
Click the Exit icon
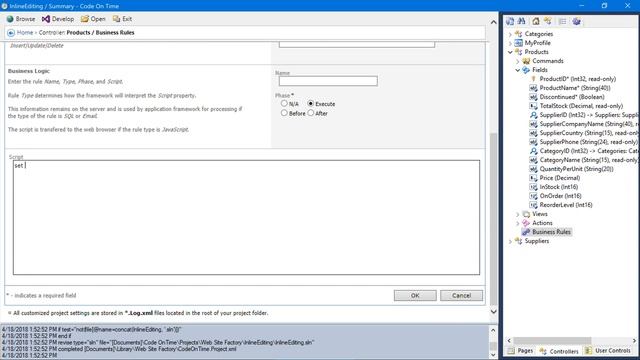click(x=116, y=19)
